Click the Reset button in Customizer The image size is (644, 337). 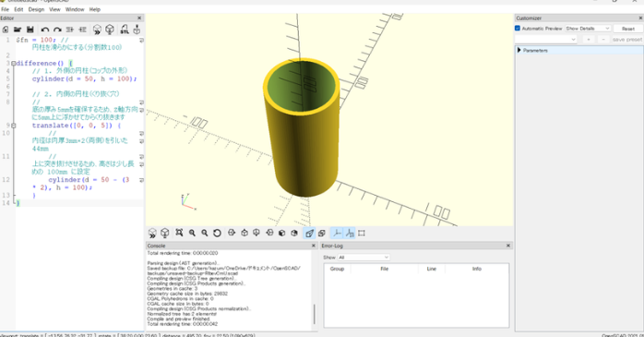coord(628,29)
